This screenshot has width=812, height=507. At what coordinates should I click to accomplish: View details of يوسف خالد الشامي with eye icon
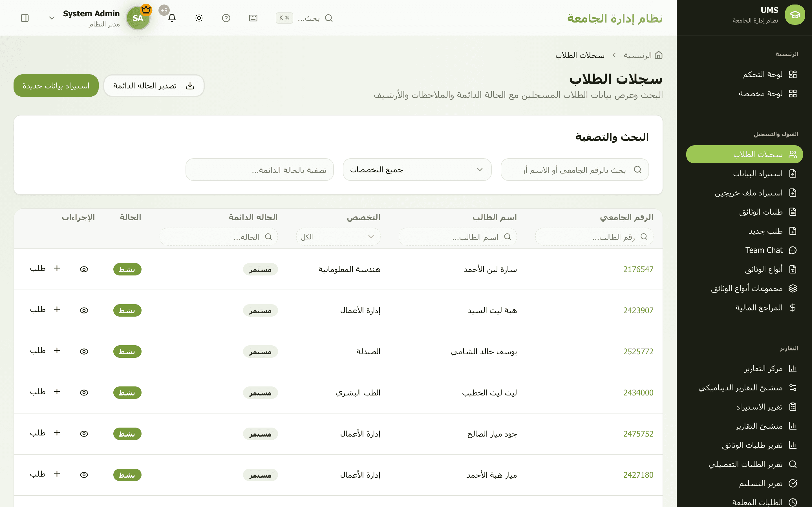(x=84, y=352)
